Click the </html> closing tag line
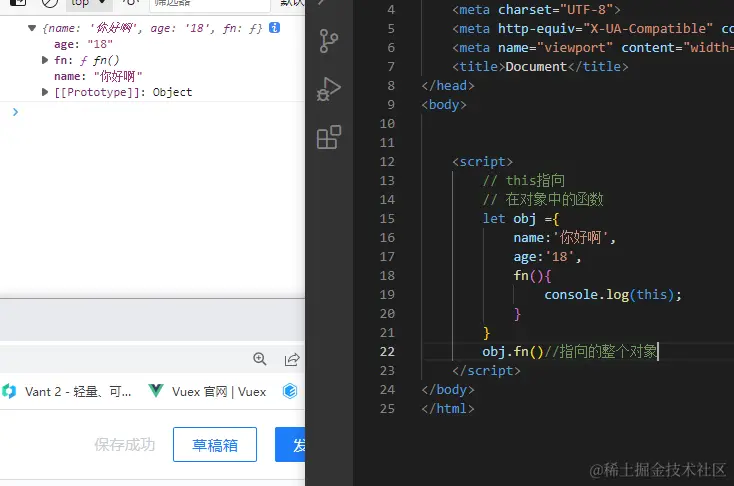Image resolution: width=734 pixels, height=486 pixels. coord(448,408)
